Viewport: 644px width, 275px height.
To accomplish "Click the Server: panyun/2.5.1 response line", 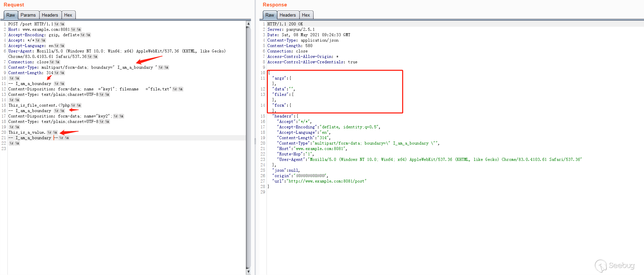I will click(x=291, y=29).
